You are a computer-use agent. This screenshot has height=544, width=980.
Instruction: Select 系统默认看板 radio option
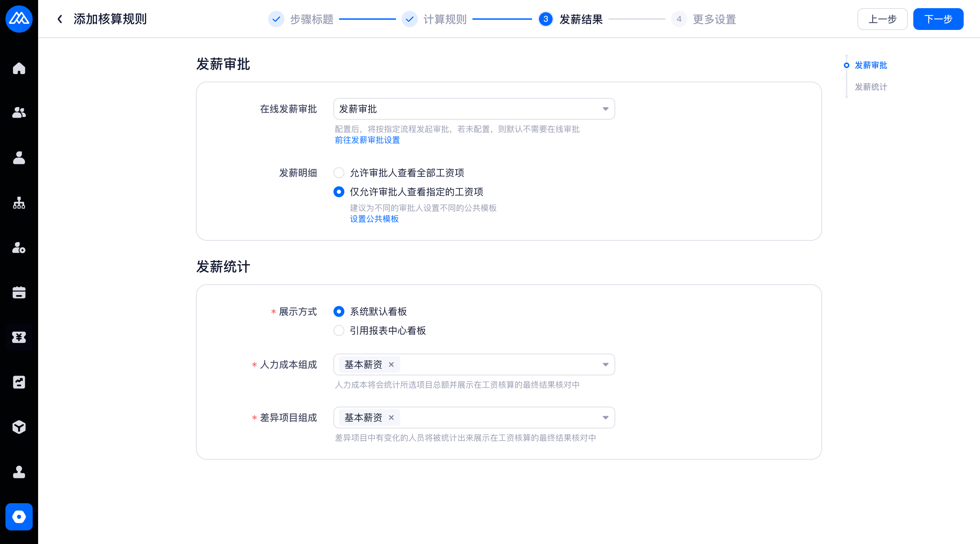339,311
